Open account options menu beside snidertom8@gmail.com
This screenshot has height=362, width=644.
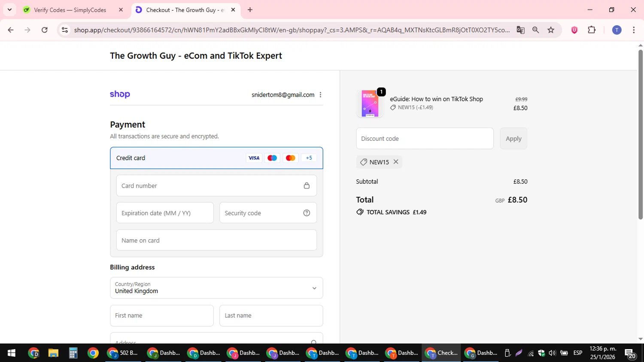(x=320, y=95)
